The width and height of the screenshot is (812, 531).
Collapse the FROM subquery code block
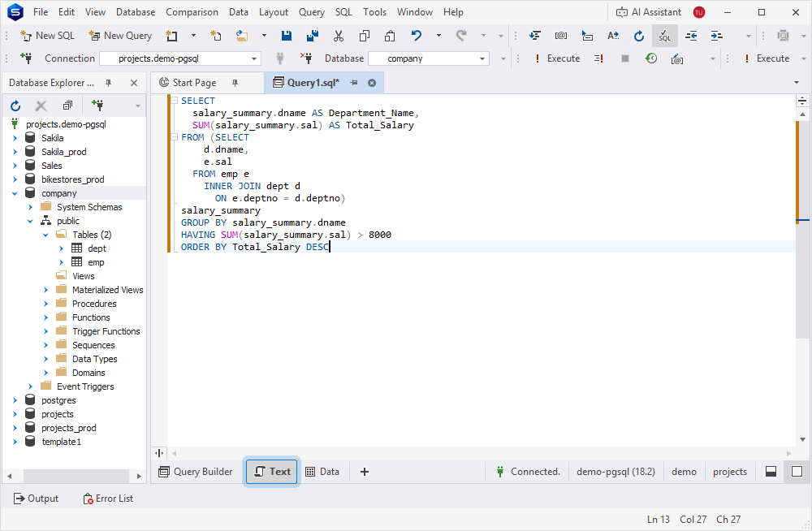coord(175,137)
